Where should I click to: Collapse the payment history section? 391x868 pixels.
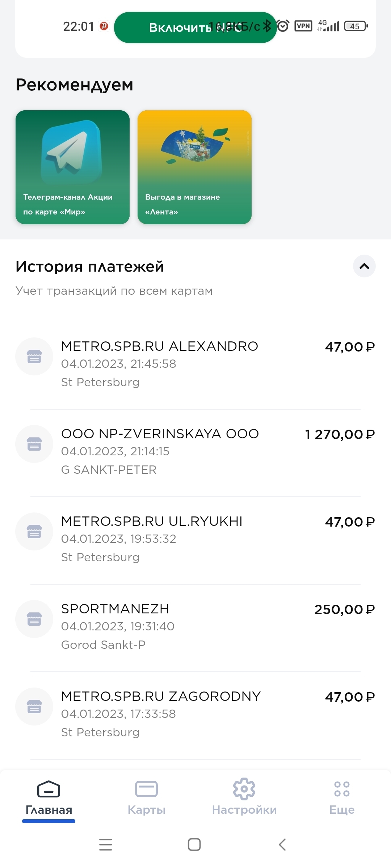tap(364, 266)
